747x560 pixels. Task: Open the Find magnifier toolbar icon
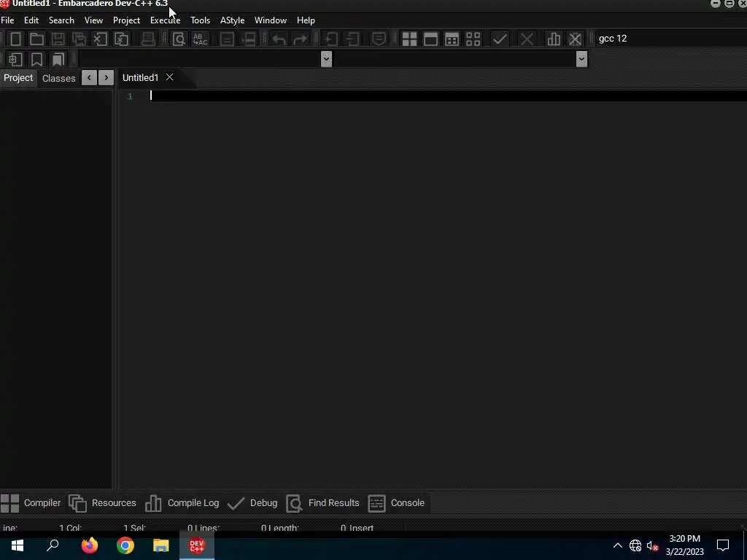click(179, 39)
